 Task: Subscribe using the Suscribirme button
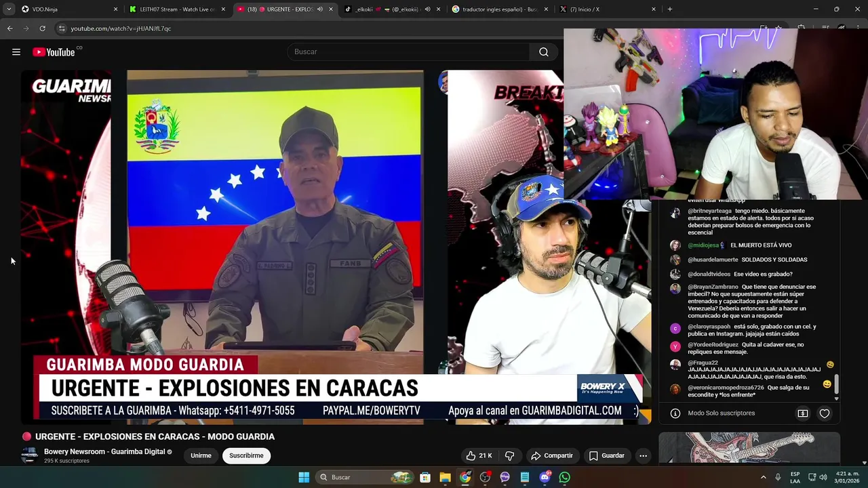(246, 455)
